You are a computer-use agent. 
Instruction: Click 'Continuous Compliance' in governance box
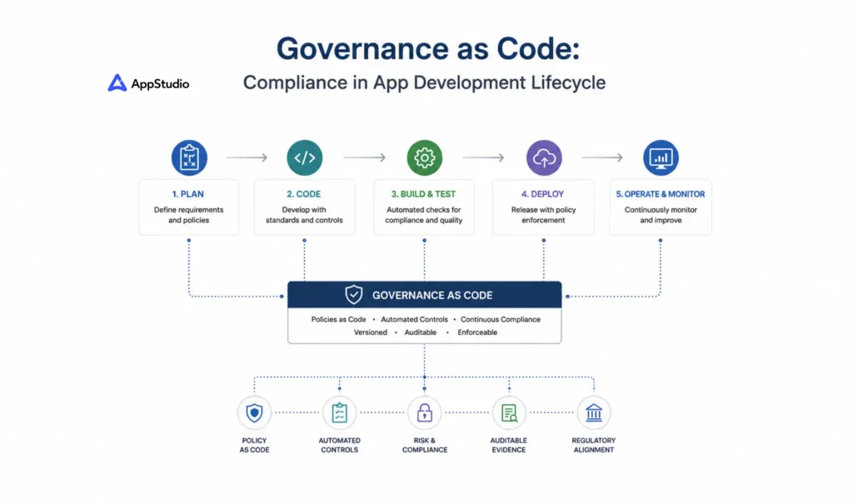pyautogui.click(x=501, y=320)
